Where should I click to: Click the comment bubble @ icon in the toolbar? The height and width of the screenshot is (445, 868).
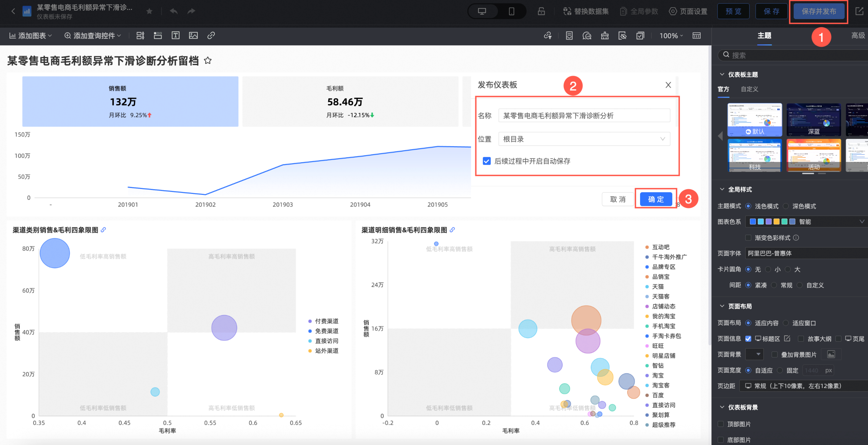point(587,35)
